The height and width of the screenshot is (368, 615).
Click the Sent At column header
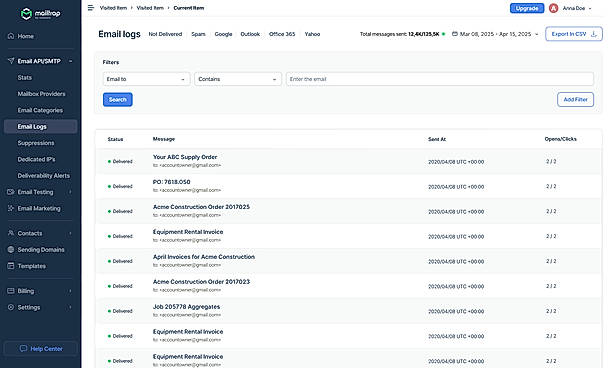[x=437, y=139]
